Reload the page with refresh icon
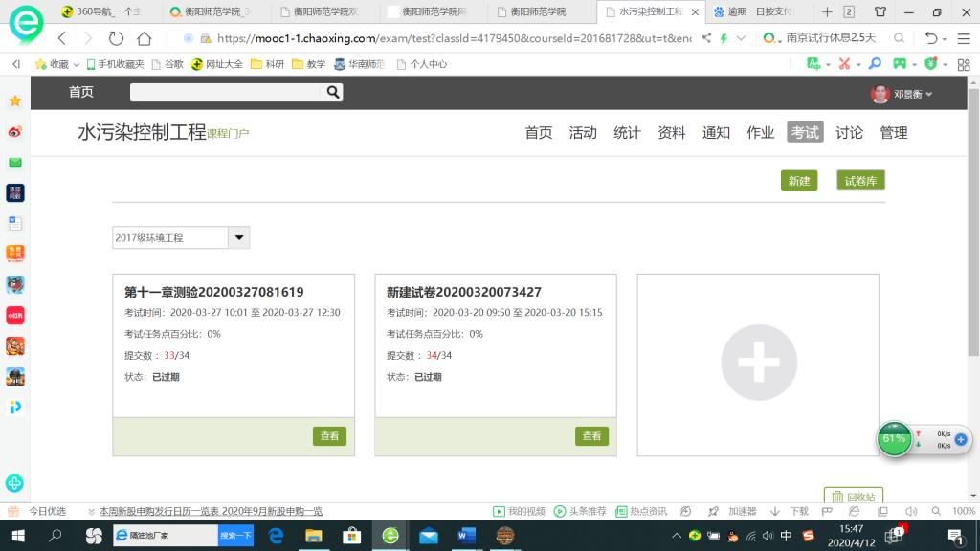Screen dimensions: 980x551 pos(116,38)
